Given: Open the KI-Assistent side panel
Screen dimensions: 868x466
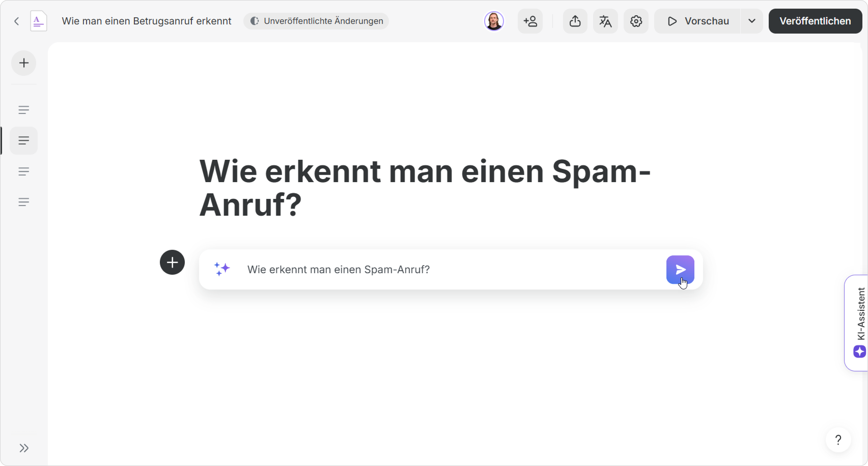Looking at the screenshot, I should (858, 323).
